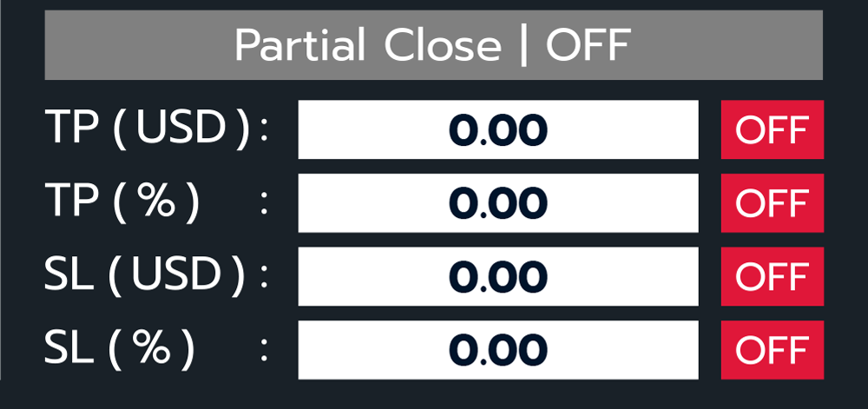Activate the SL ( % ) OFF toggle

click(772, 350)
